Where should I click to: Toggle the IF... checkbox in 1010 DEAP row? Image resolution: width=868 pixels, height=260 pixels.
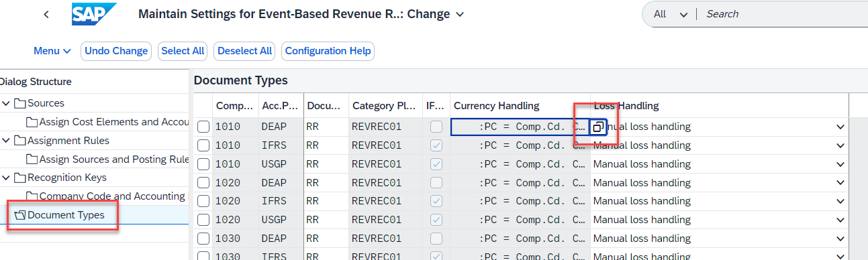point(436,127)
